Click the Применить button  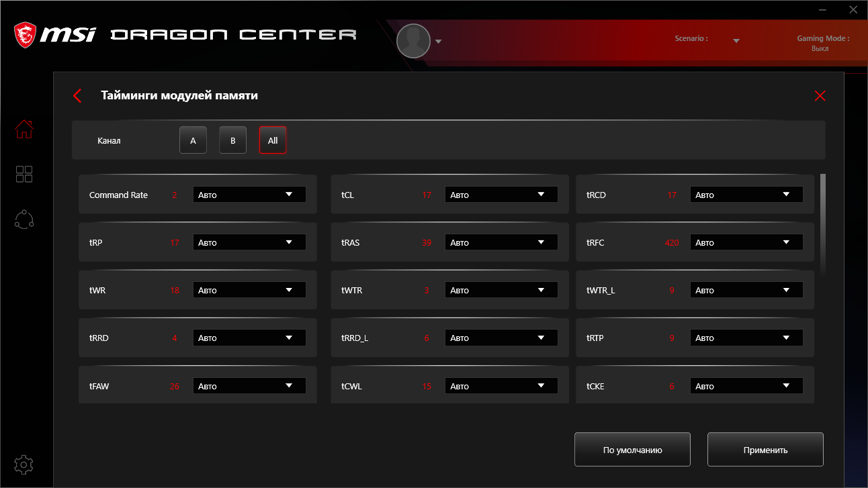coord(765,450)
